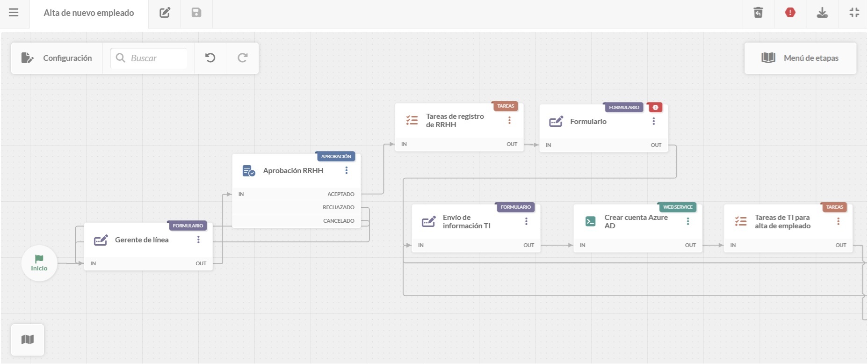Collapse fullscreen with the shrink icon
The image size is (868, 364).
(x=854, y=13)
